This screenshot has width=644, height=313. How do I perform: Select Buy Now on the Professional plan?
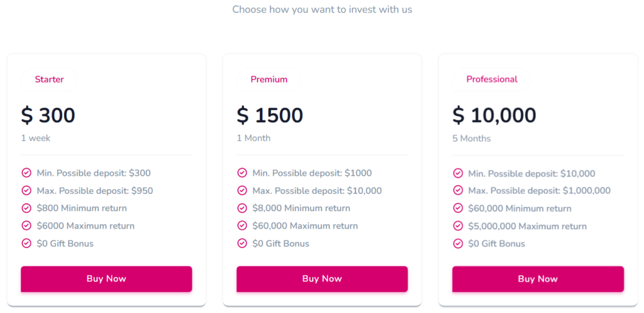pos(538,279)
